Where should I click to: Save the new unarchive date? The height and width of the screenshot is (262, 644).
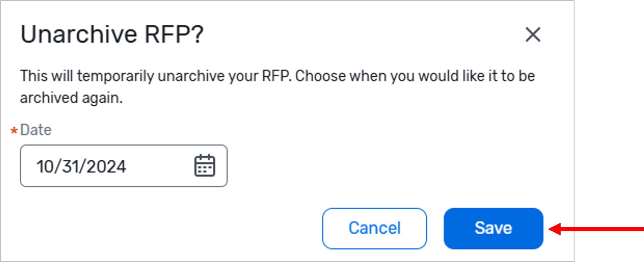pyautogui.click(x=493, y=228)
